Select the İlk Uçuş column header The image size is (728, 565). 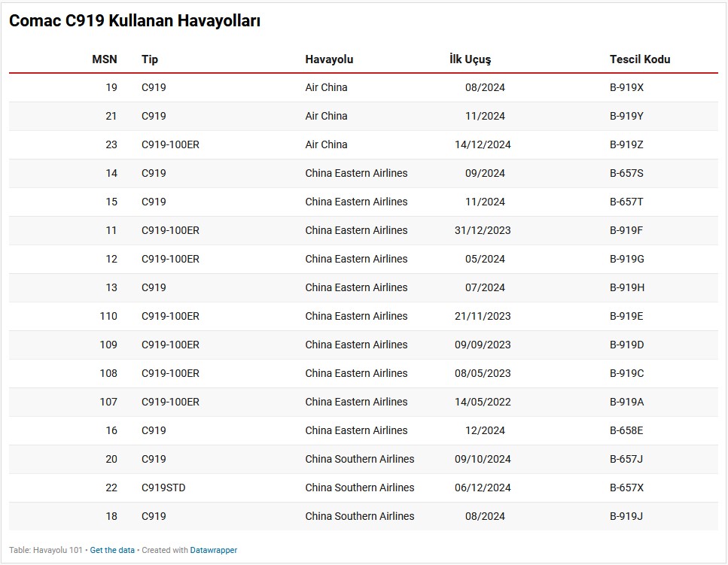(470, 59)
